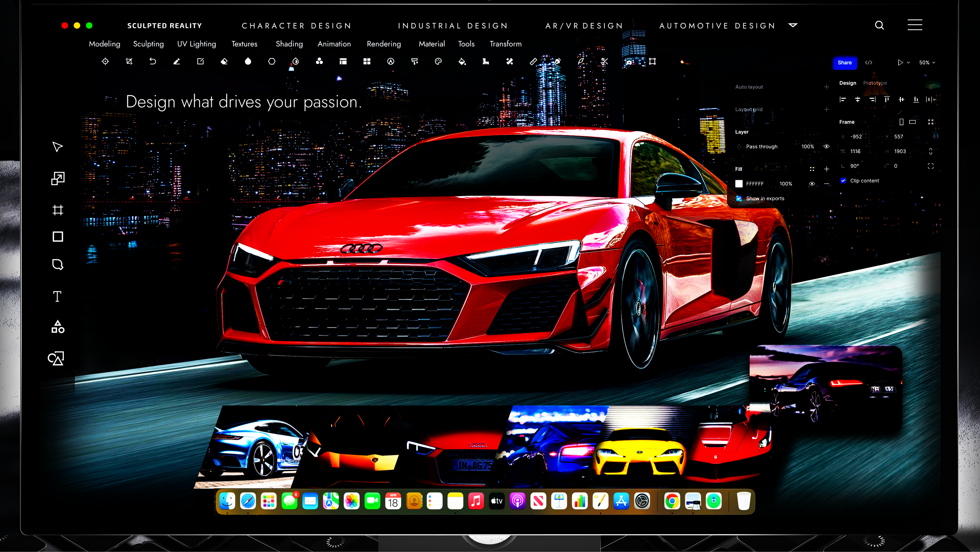Toggle layer visibility eye next to Pass through
Image resolution: width=980 pixels, height=552 pixels.
click(x=826, y=146)
